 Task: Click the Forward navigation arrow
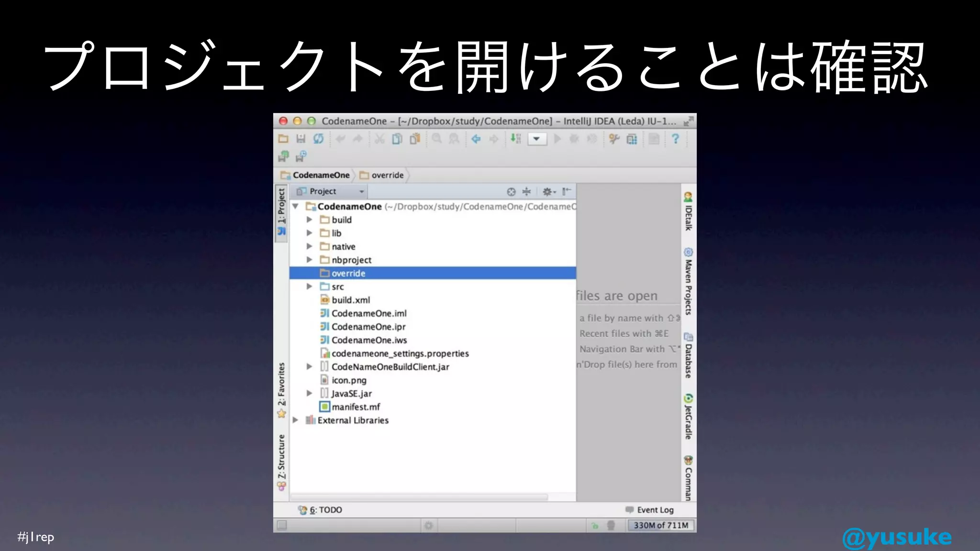click(x=493, y=139)
